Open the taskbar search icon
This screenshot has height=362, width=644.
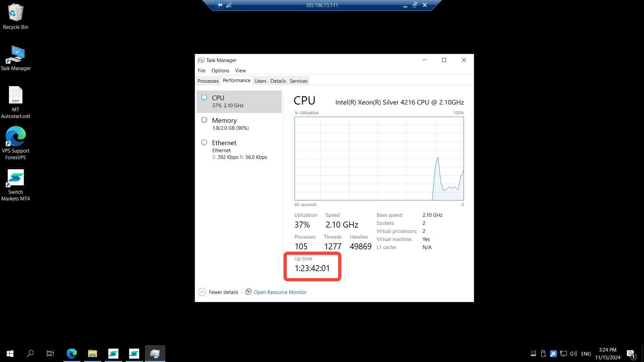point(30,353)
